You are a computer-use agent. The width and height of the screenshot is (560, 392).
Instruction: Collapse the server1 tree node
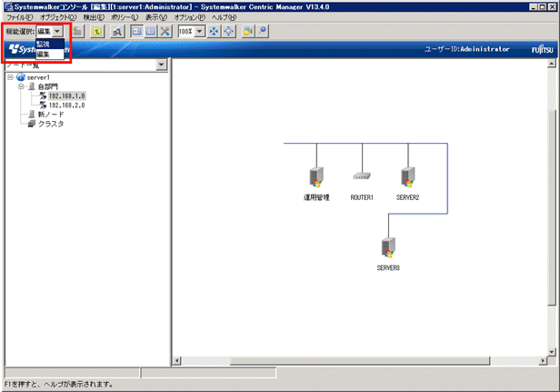tap(10, 77)
